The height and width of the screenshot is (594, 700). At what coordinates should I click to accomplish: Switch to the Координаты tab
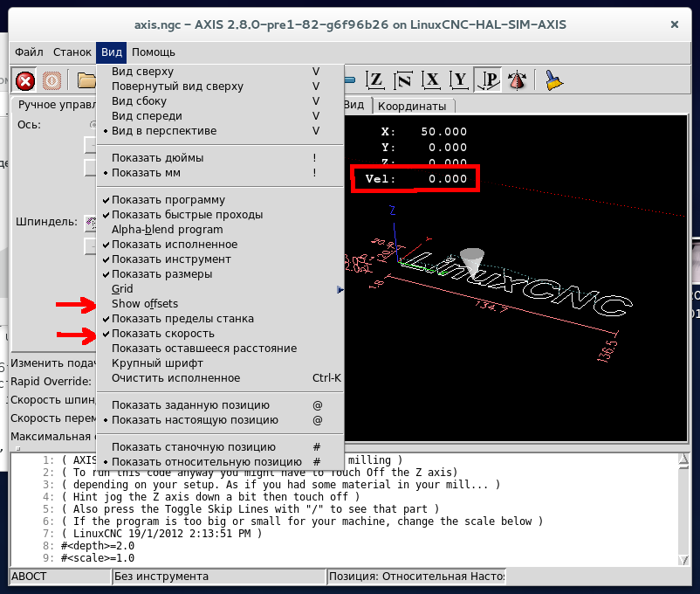point(412,106)
